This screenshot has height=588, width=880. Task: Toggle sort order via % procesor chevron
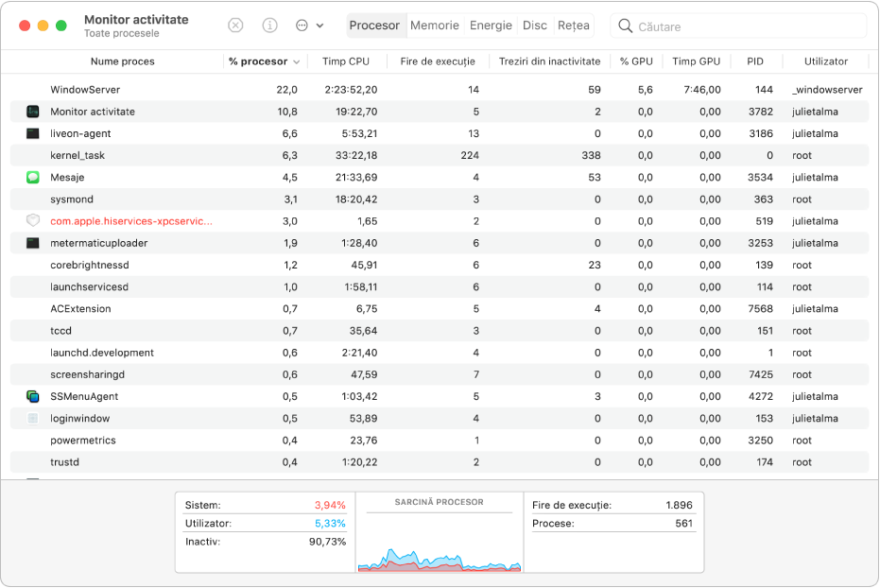297,61
